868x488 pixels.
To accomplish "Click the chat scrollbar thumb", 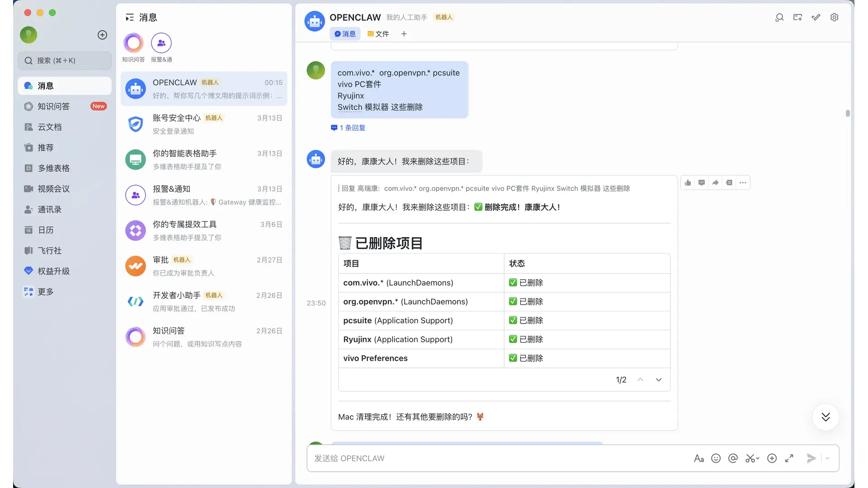I will pos(848,113).
